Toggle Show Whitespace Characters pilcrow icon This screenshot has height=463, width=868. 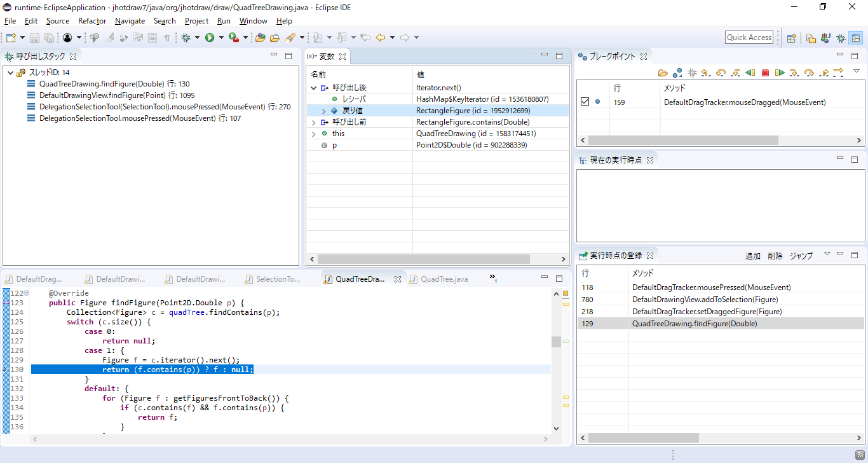167,38
